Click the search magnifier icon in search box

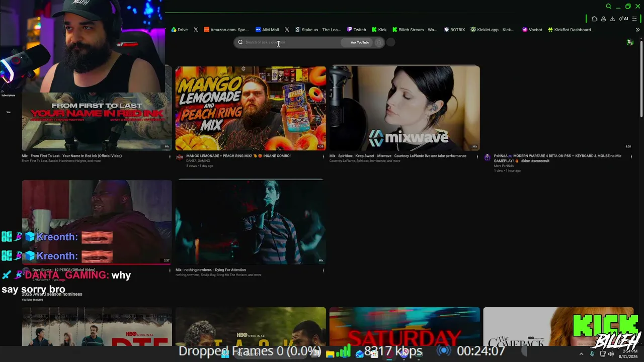(240, 42)
